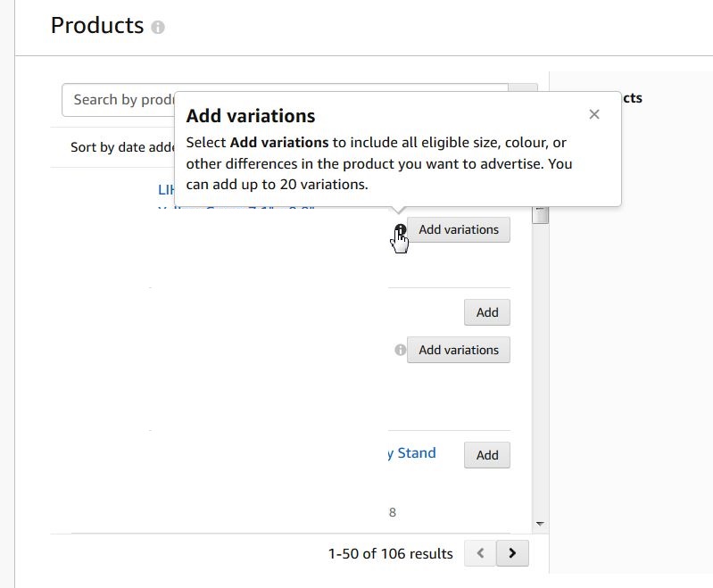The height and width of the screenshot is (588, 713).
Task: Go to previous results page
Action: pos(480,553)
